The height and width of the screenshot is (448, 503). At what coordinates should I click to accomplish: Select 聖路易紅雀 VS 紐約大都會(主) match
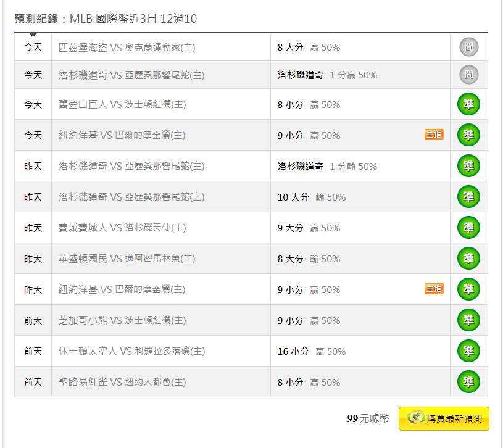[x=122, y=382]
